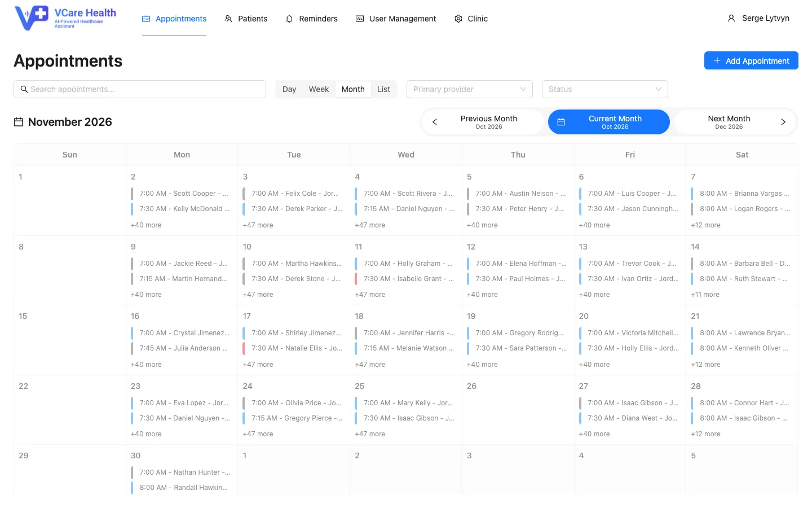Open the Clinic menu
812x508 pixels.
click(471, 19)
